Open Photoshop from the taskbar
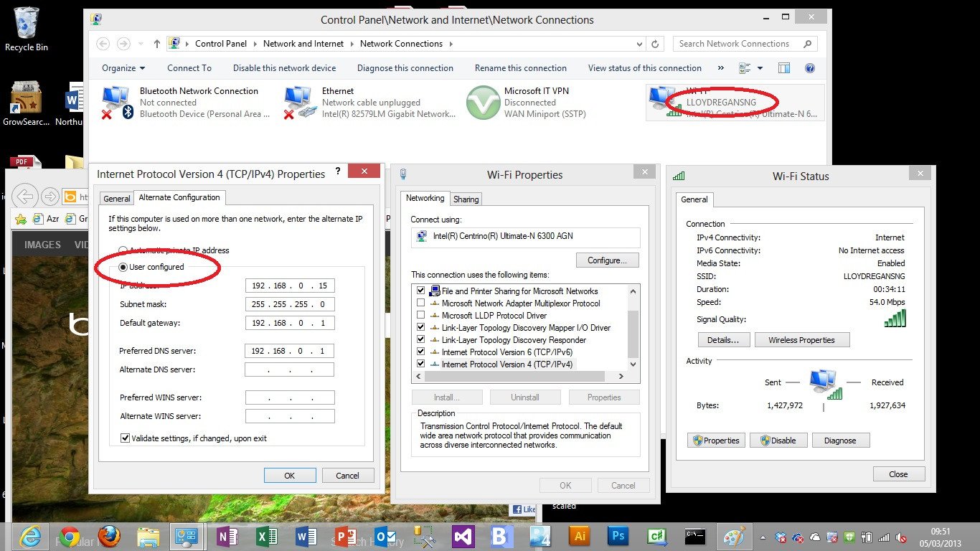 [618, 537]
